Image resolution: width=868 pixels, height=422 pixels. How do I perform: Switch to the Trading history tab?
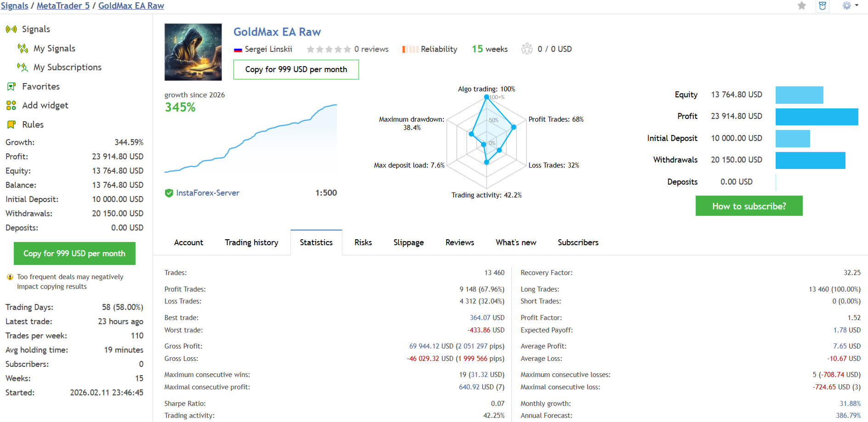pyautogui.click(x=251, y=242)
